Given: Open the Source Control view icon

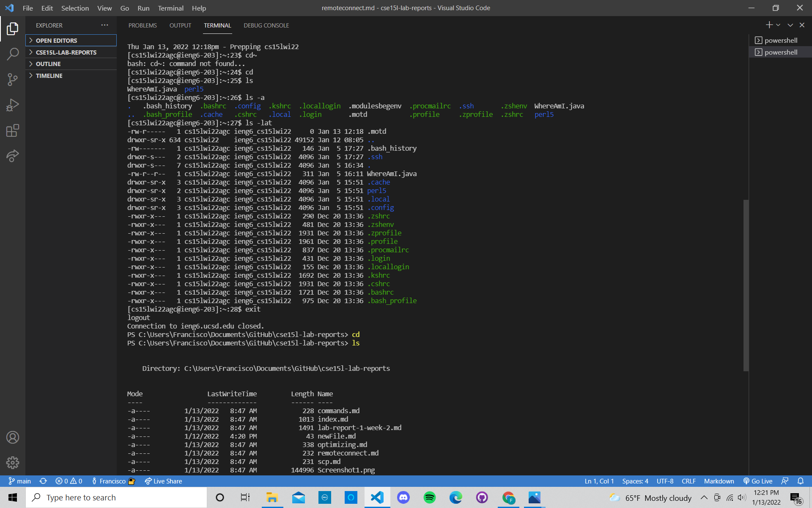Looking at the screenshot, I should coord(13,80).
